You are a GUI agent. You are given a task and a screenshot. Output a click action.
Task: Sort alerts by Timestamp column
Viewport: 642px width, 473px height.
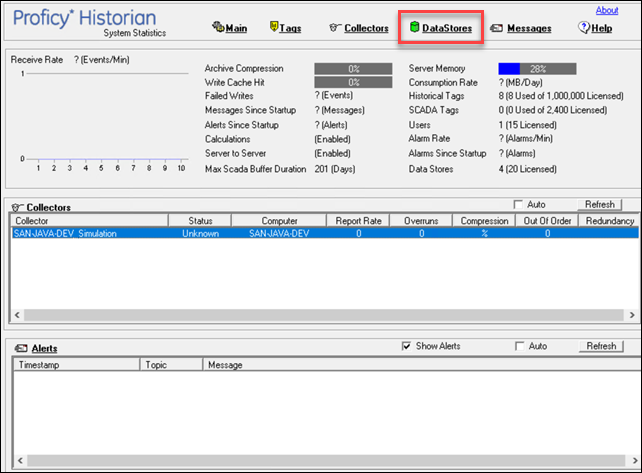pos(77,365)
